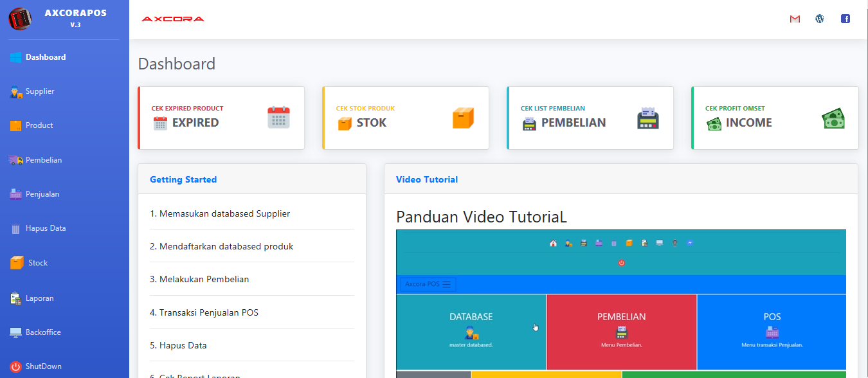Click the AXCORAPOS v.3 sidebar title
The height and width of the screenshot is (378, 868).
point(76,18)
